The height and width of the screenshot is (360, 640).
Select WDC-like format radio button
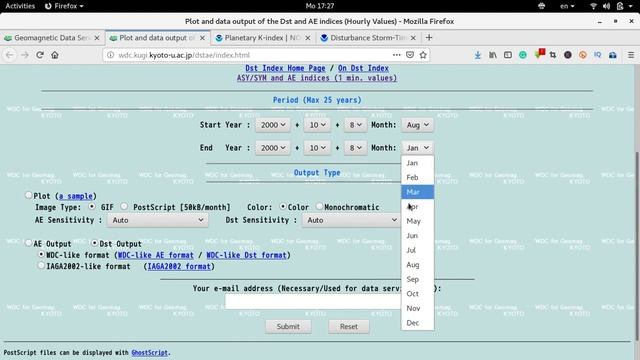click(x=41, y=254)
